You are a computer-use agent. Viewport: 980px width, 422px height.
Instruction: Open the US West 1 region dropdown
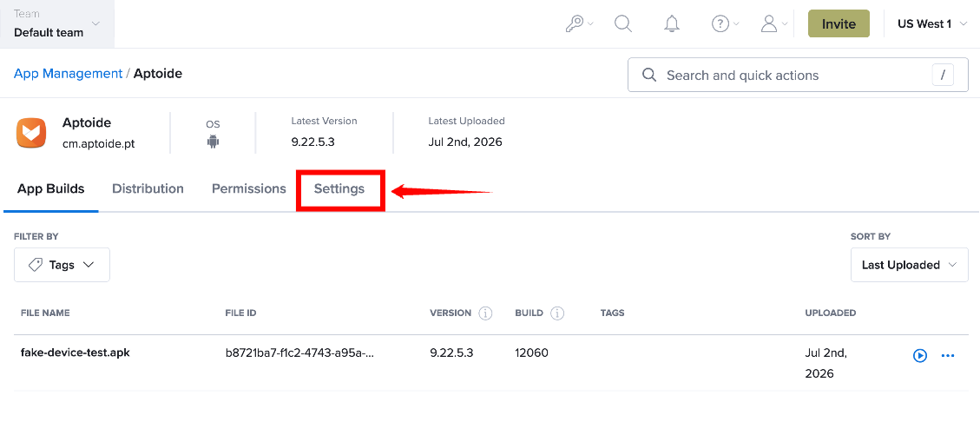932,23
